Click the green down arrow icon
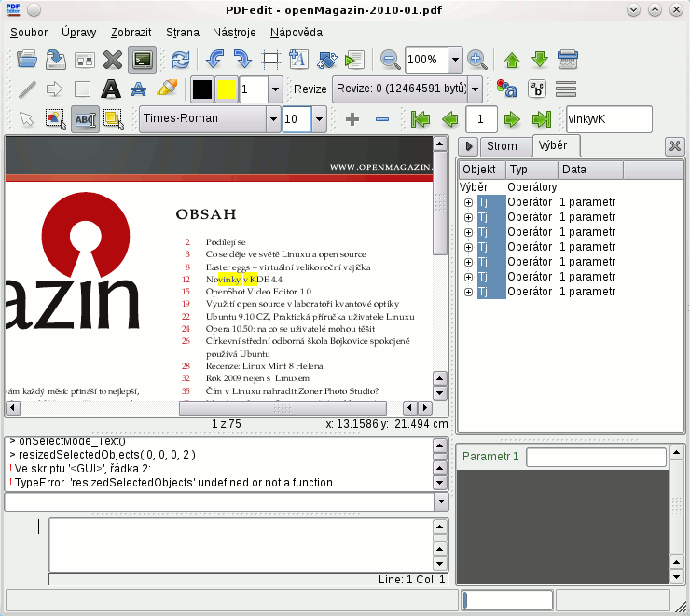This screenshot has width=690, height=616. [540, 60]
